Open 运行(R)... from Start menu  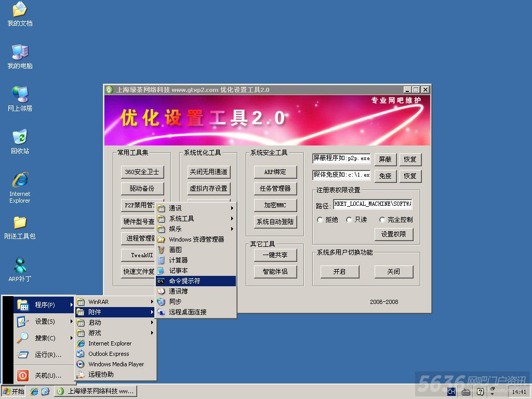(x=44, y=355)
